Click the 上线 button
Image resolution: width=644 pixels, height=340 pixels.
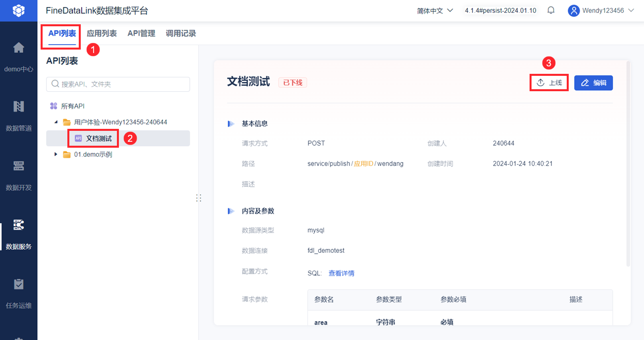pos(549,83)
